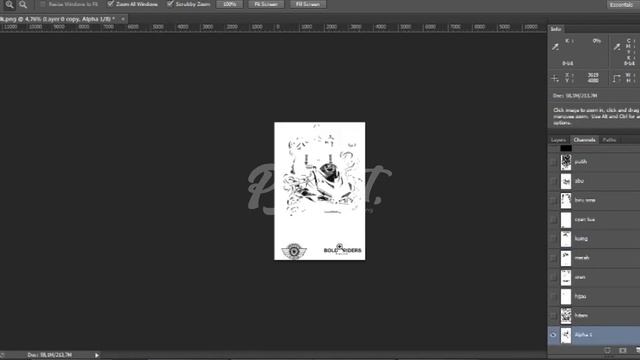
Task: Click the Doc size text in status bar
Action: (x=50, y=355)
